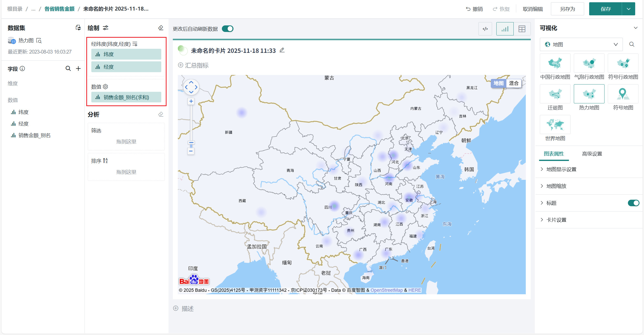Click the plus icon to add field
This screenshot has height=335, width=644.
click(78, 68)
